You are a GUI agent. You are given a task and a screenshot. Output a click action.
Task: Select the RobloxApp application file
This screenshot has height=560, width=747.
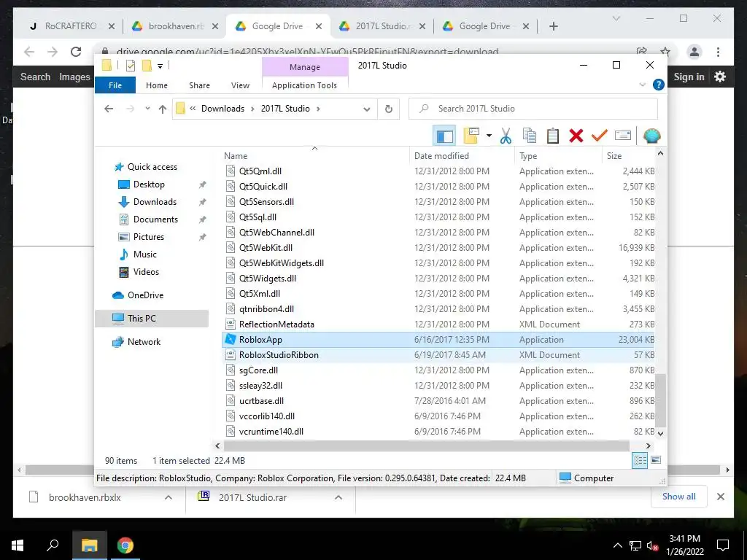(438, 340)
